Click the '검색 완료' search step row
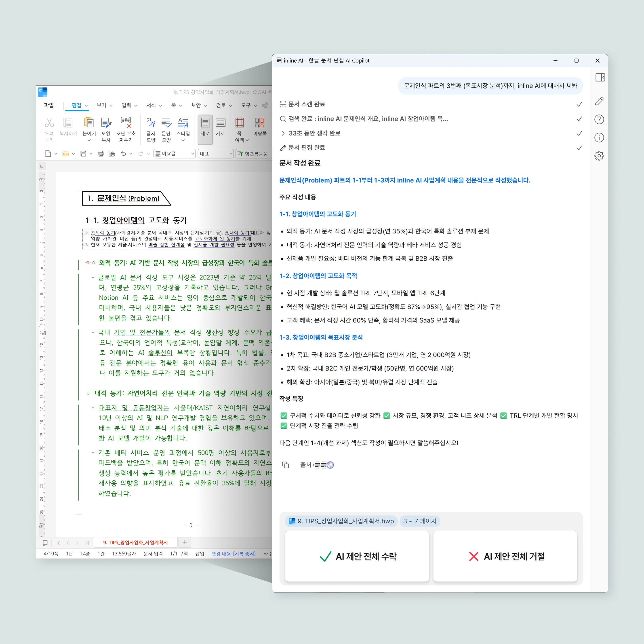Viewport: 644px width, 644px height. [x=431, y=119]
